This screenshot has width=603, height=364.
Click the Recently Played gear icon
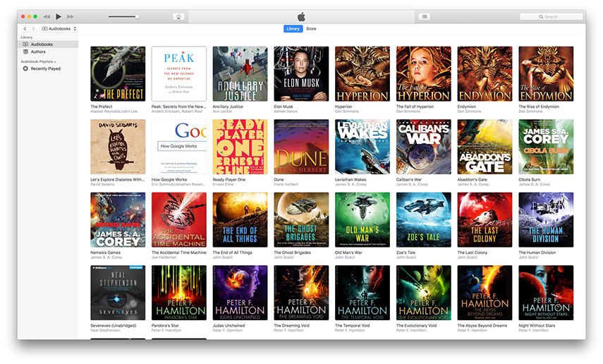coord(25,68)
